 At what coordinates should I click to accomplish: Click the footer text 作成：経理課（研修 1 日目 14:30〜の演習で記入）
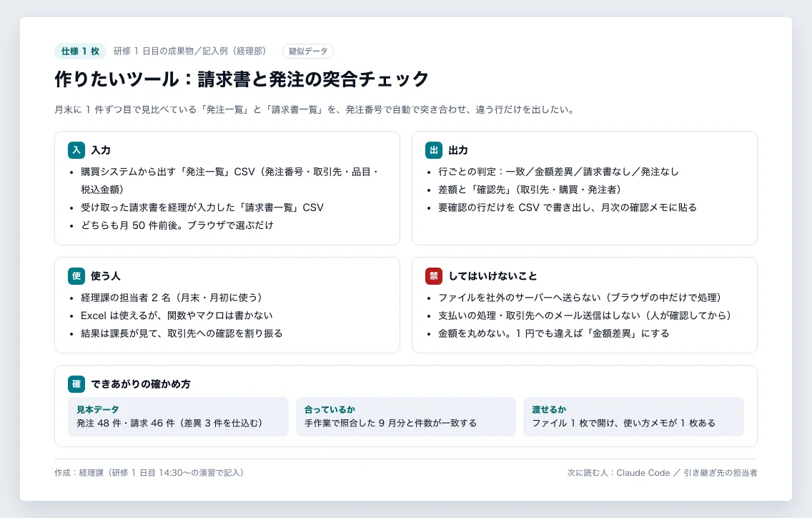150,473
